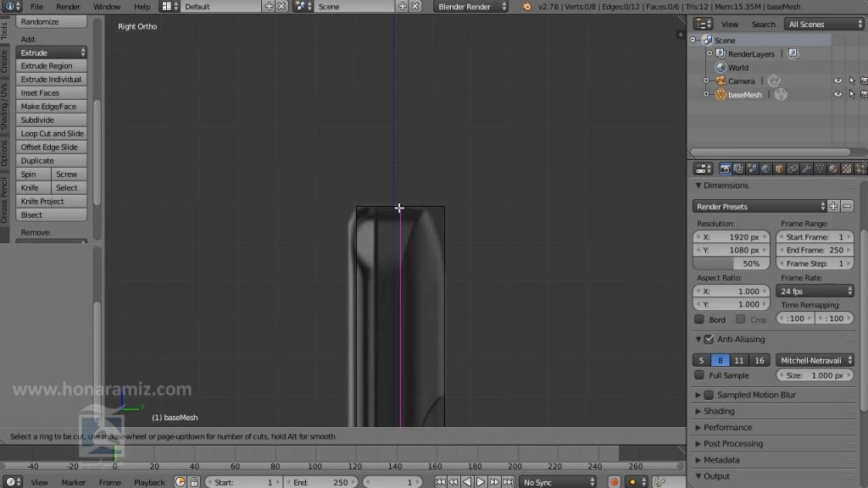868x488 pixels.
Task: Click the Camera data icon in outliner
Action: [x=774, y=80]
